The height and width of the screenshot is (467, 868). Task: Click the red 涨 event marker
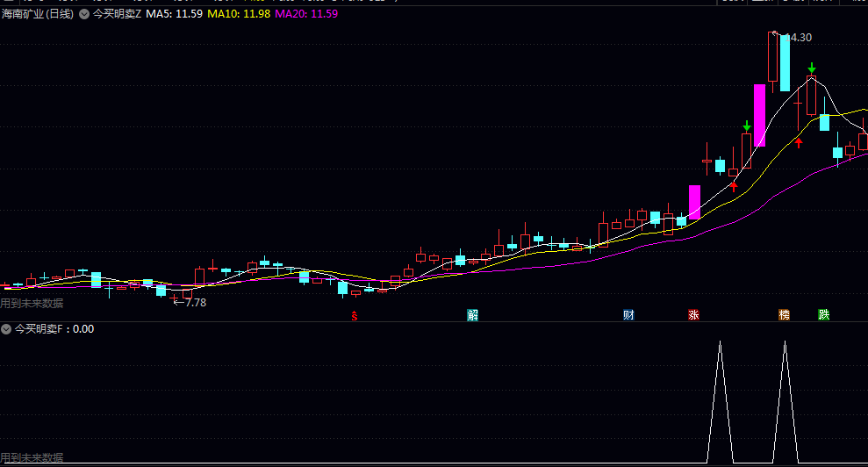click(x=693, y=315)
